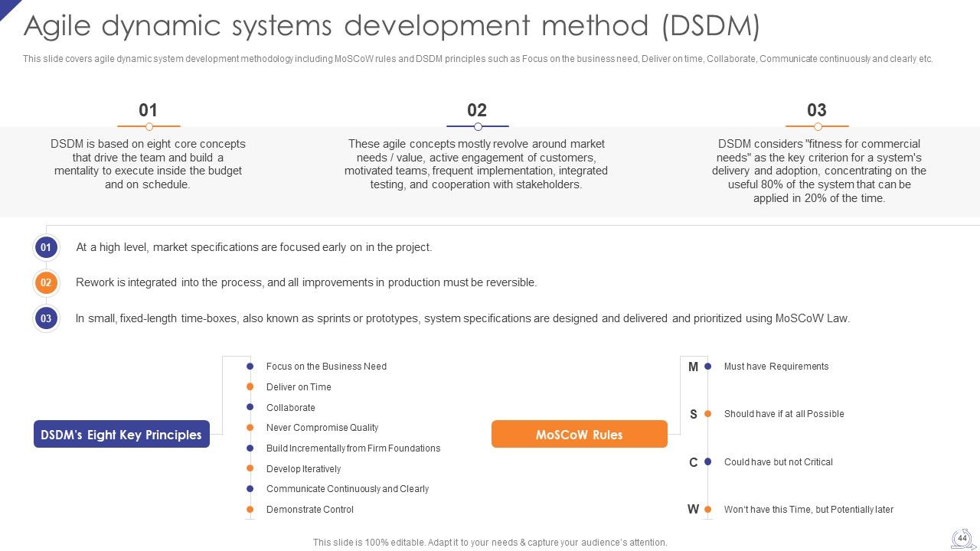Click the line about market specifications focused early
Image resolution: width=980 pixels, height=551 pixels.
point(254,247)
